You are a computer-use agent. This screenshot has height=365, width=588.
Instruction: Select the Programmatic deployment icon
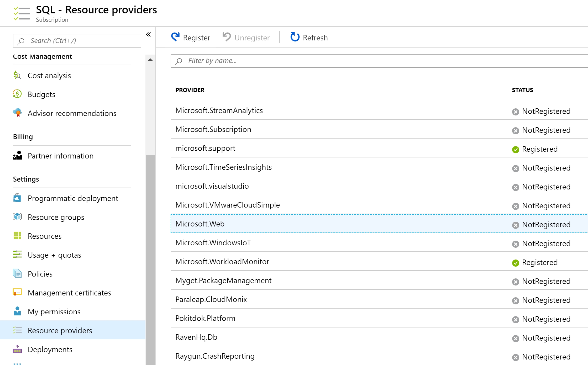coord(17,198)
